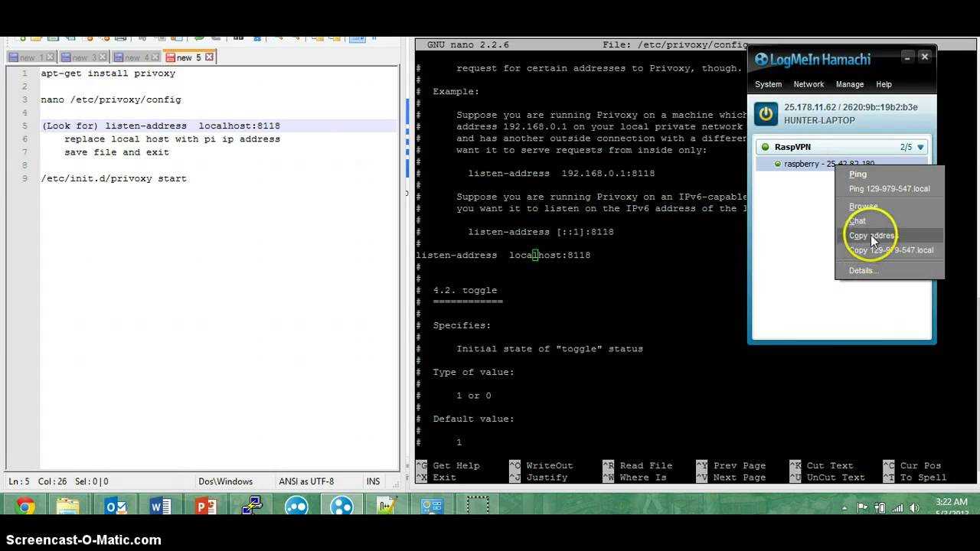Open the Hamachi Network menu
Screen dimensions: 980x551
808,84
